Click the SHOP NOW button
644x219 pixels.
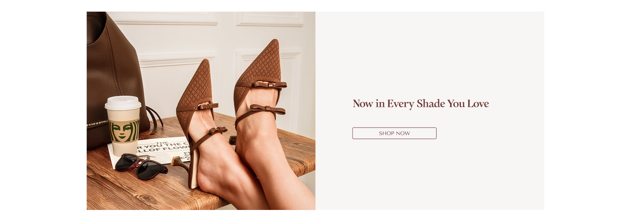[x=394, y=133]
